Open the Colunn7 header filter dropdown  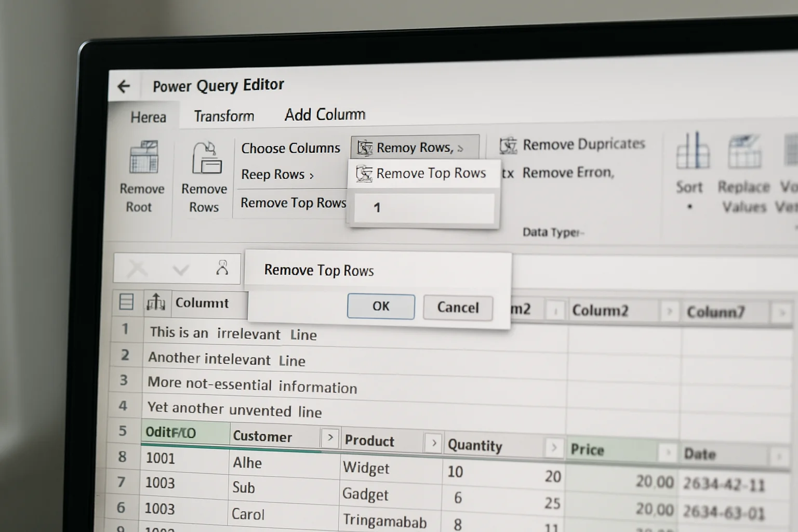click(x=781, y=313)
